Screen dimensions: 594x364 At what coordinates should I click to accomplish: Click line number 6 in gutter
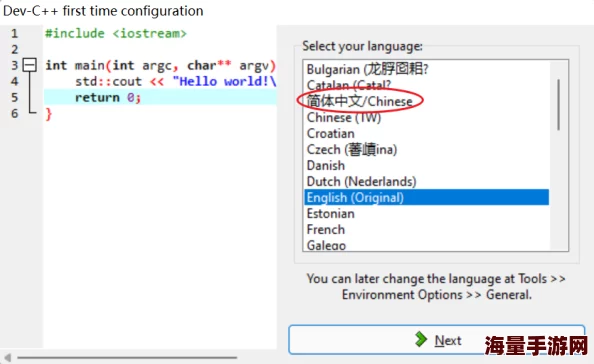14,113
